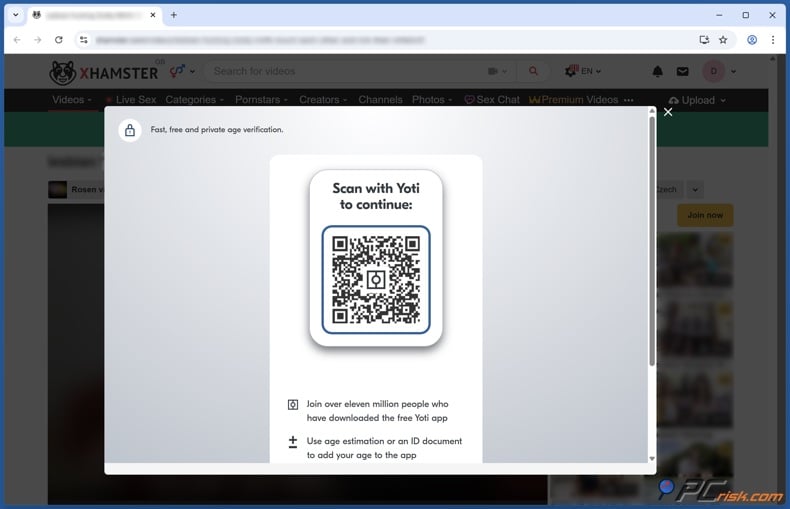Click 'Fast, free and private age verification.' text
This screenshot has height=509, width=790.
pyautogui.click(x=217, y=130)
